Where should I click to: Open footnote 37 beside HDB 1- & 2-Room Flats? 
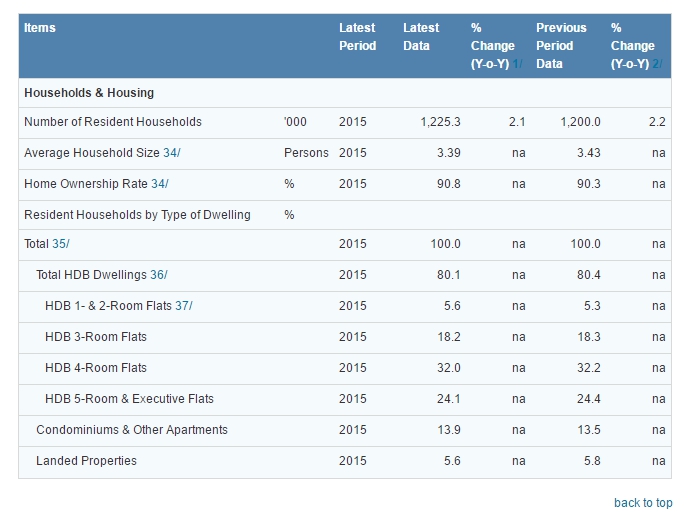pyautogui.click(x=184, y=306)
